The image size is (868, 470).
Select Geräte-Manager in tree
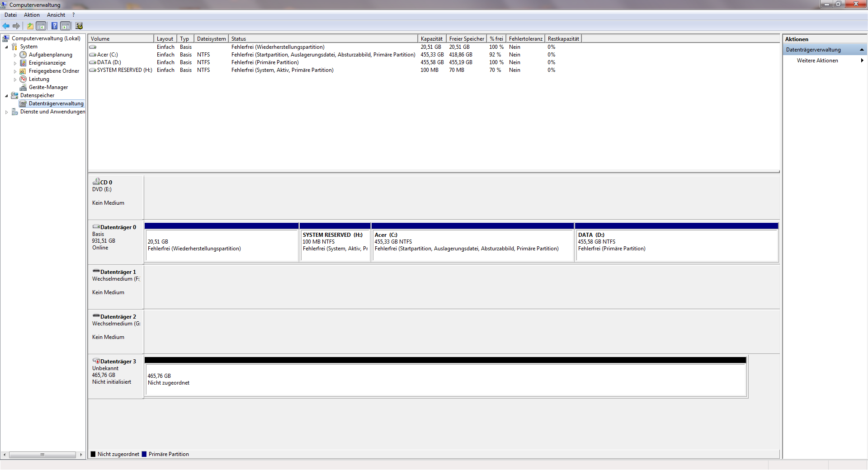point(48,87)
